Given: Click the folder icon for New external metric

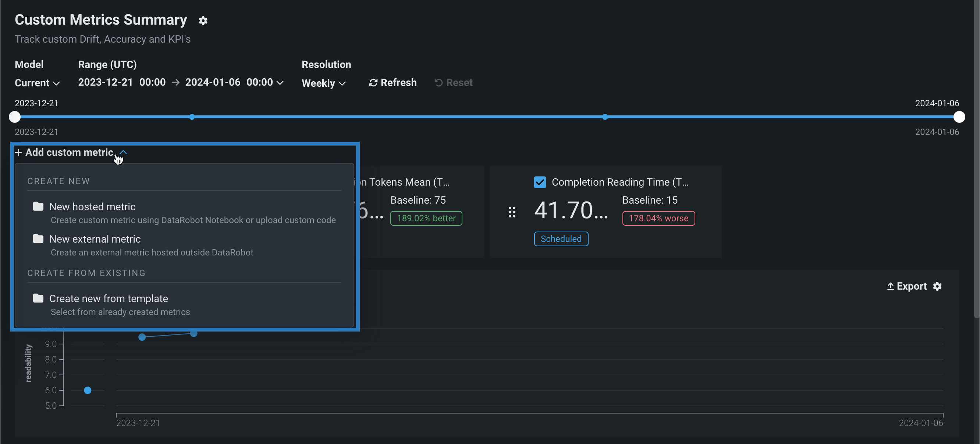Looking at the screenshot, I should pos(38,239).
